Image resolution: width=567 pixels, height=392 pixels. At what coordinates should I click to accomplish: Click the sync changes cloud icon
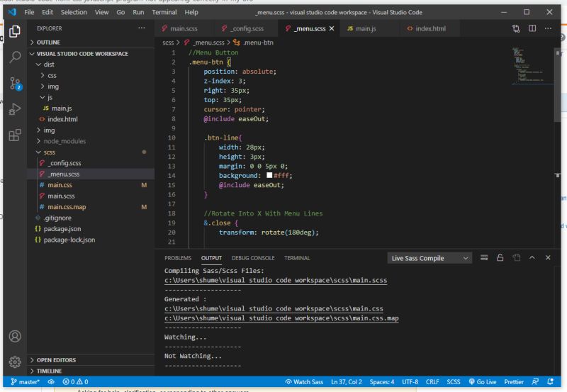click(51, 382)
